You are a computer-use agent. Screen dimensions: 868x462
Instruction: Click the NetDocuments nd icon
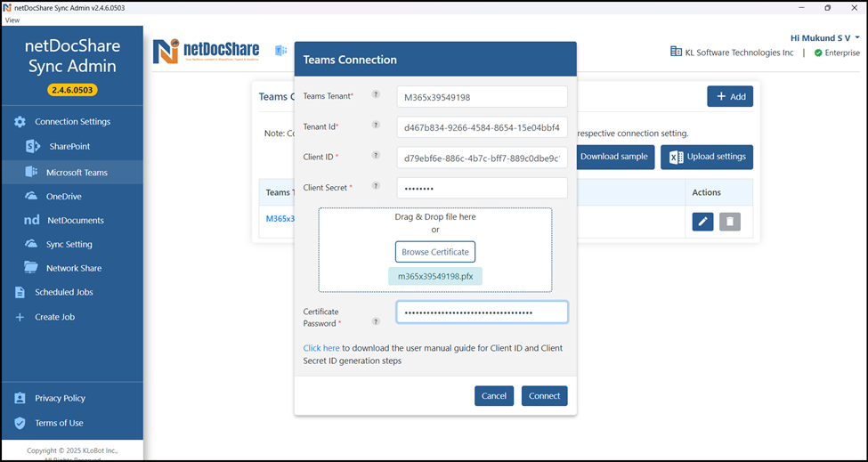pos(31,220)
